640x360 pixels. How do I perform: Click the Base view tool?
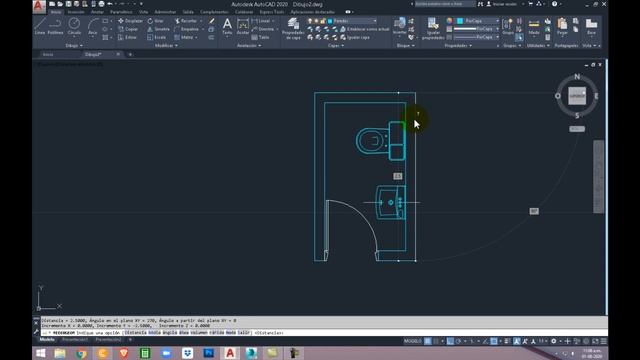click(x=591, y=27)
